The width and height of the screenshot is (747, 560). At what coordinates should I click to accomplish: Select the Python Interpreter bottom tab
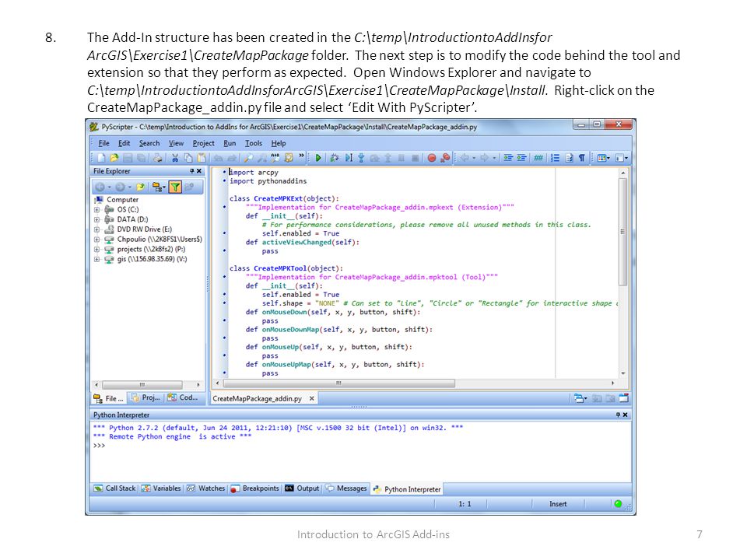[407, 489]
